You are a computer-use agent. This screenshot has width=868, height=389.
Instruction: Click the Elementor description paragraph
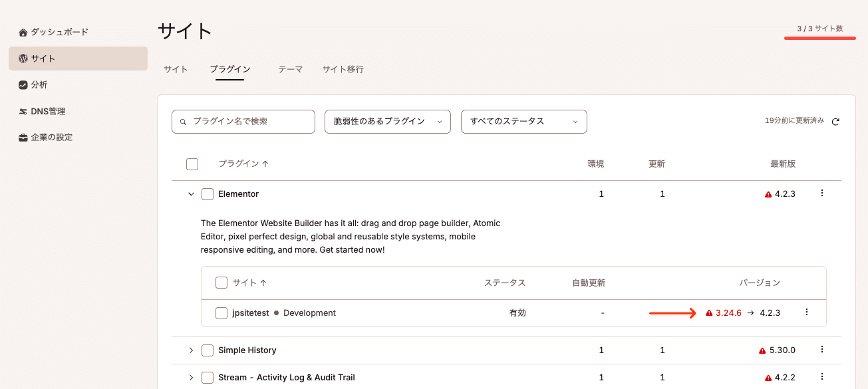[351, 237]
